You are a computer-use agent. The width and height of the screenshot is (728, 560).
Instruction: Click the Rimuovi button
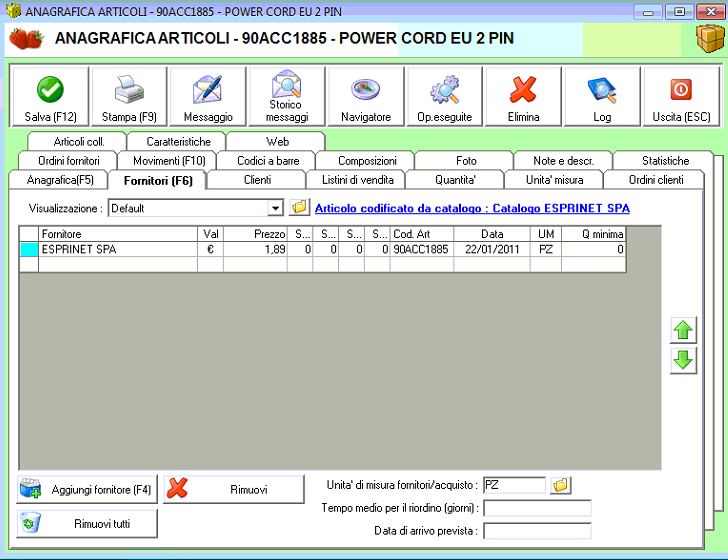pos(234,489)
